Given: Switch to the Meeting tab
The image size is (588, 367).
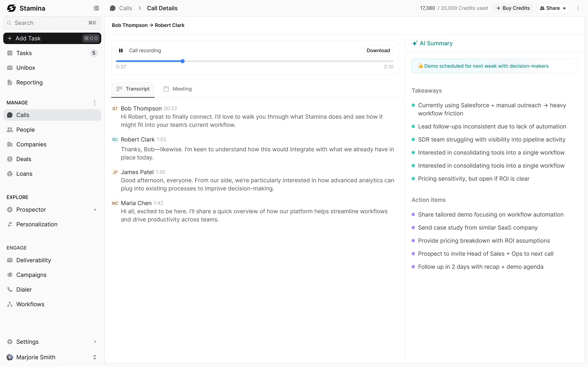Looking at the screenshot, I should [x=178, y=89].
